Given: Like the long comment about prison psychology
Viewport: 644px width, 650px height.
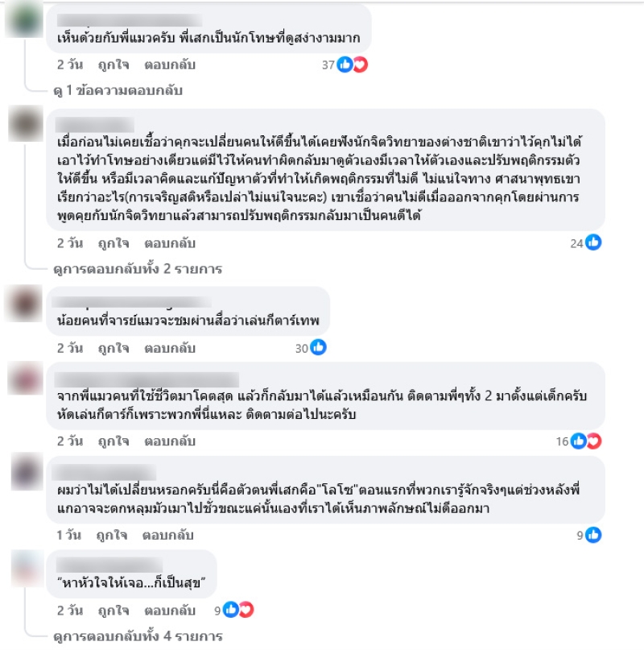Looking at the screenshot, I should click(x=114, y=243).
